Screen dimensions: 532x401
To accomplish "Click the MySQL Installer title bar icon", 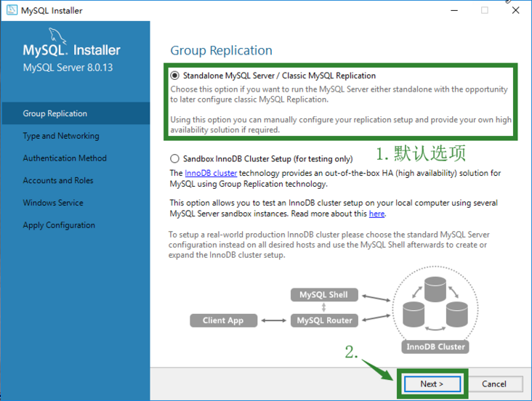I will (12, 10).
